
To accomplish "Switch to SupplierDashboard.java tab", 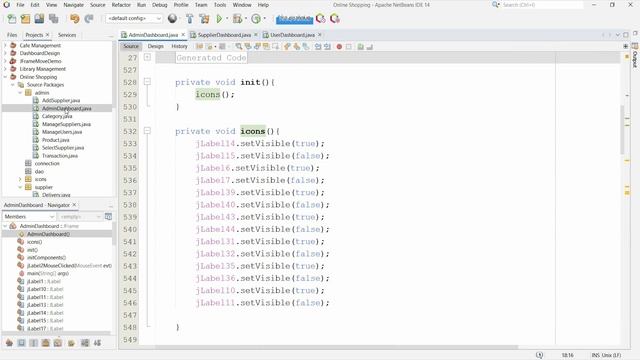I will (x=224, y=35).
